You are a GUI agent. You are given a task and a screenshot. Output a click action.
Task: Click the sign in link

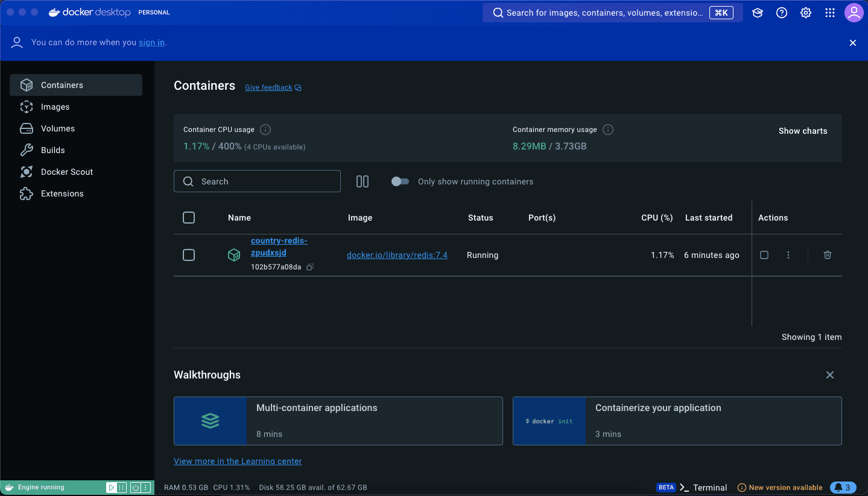(151, 42)
